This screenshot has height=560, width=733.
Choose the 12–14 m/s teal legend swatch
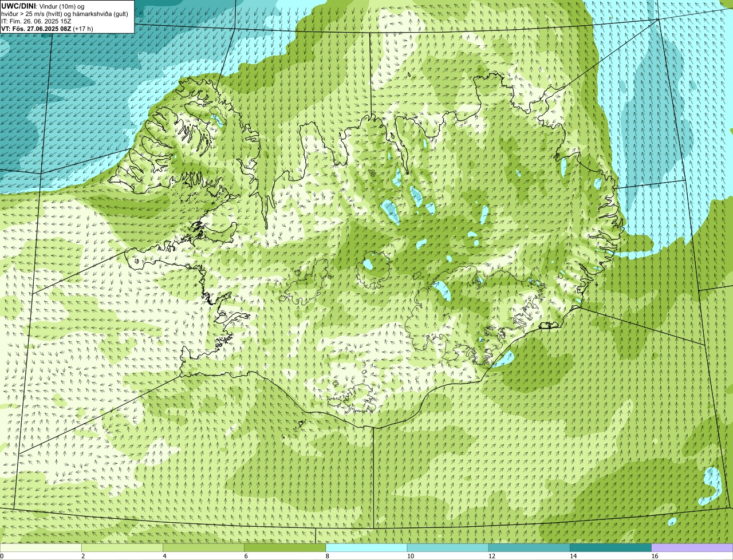click(x=529, y=548)
